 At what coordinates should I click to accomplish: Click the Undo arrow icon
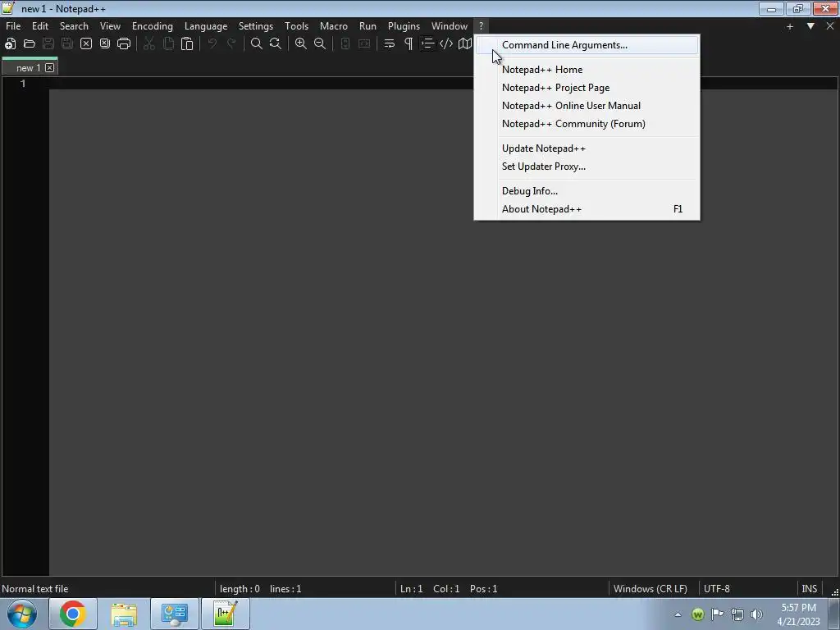click(x=212, y=44)
